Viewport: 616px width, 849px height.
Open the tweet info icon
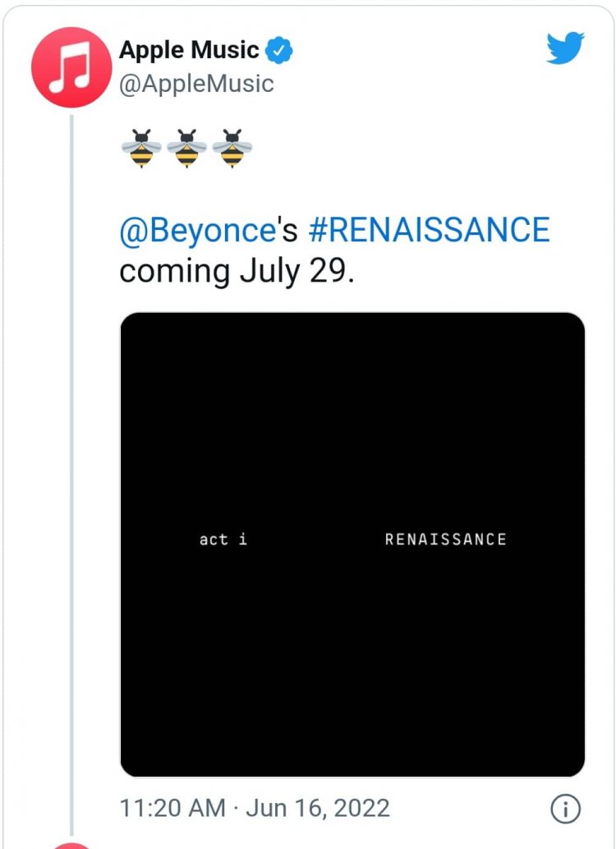pyautogui.click(x=565, y=809)
